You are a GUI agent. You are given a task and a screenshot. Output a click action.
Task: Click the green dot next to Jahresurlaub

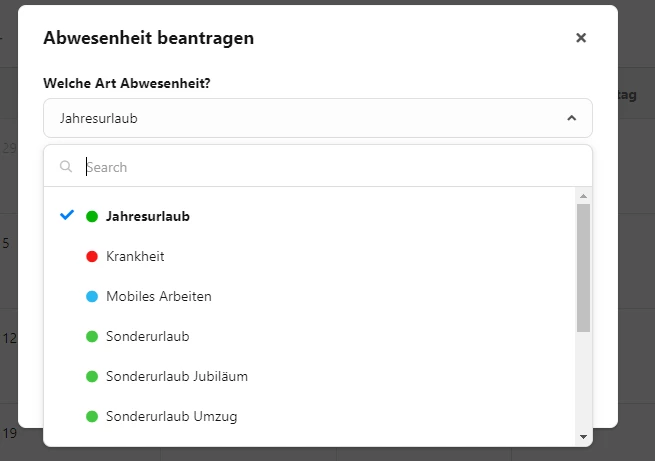point(92,216)
